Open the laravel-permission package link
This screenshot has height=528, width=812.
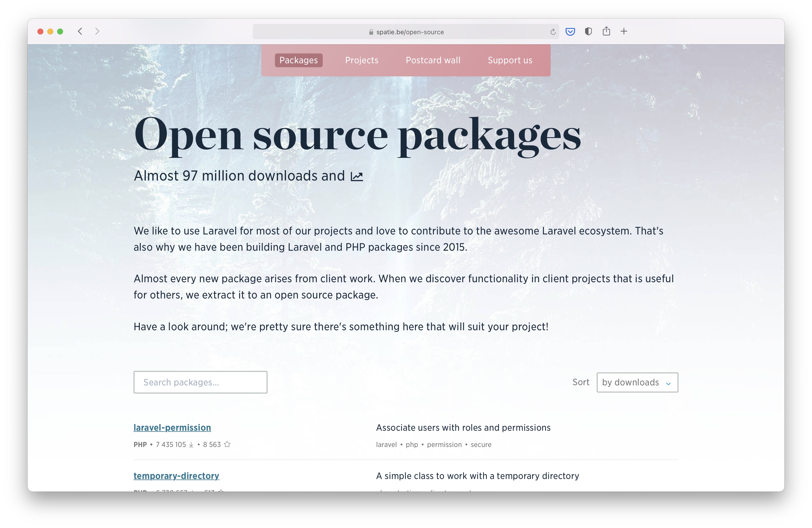click(x=172, y=427)
